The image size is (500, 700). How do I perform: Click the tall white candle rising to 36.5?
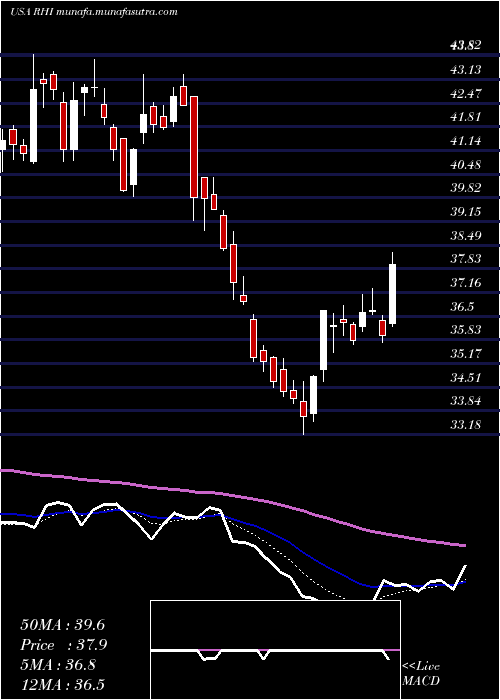coord(323,340)
